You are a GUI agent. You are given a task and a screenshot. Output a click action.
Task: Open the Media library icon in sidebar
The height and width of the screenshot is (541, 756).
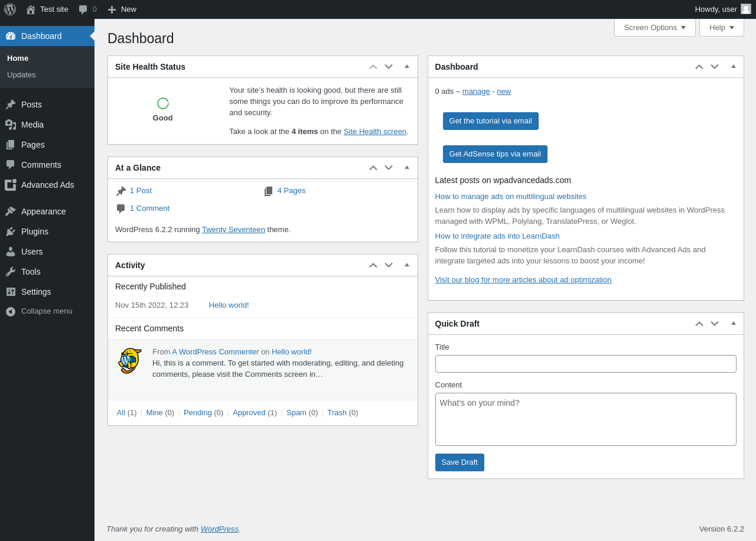pos(11,125)
